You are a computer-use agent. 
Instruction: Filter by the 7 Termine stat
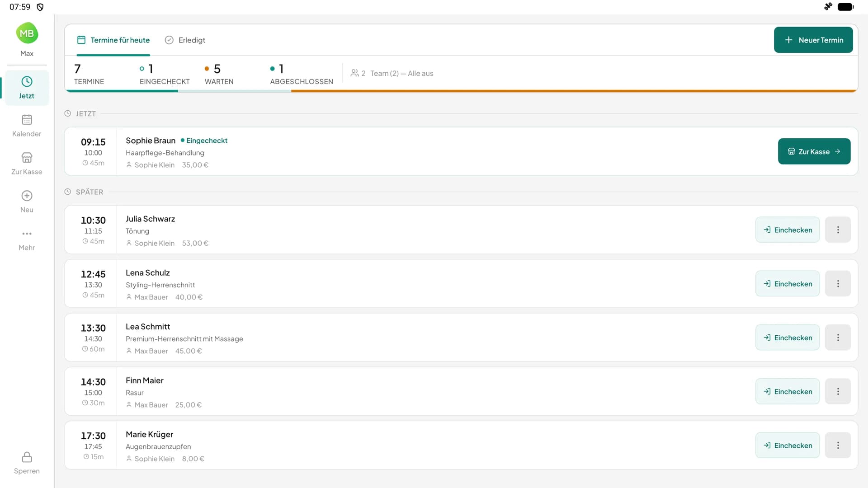[x=89, y=74]
